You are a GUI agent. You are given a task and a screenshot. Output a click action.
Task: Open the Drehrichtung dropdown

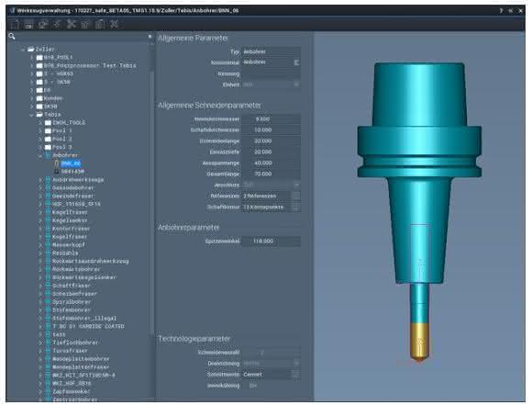[271, 363]
